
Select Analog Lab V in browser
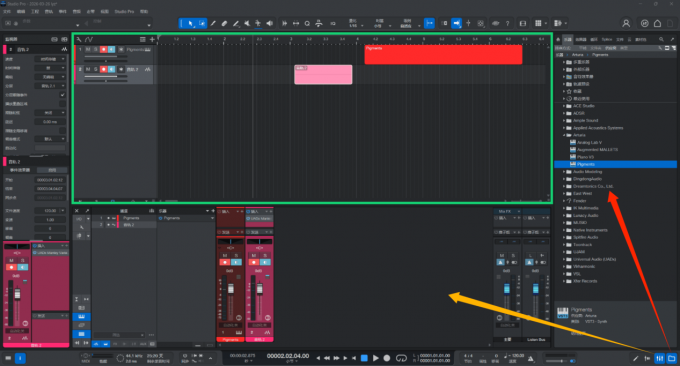pos(589,142)
